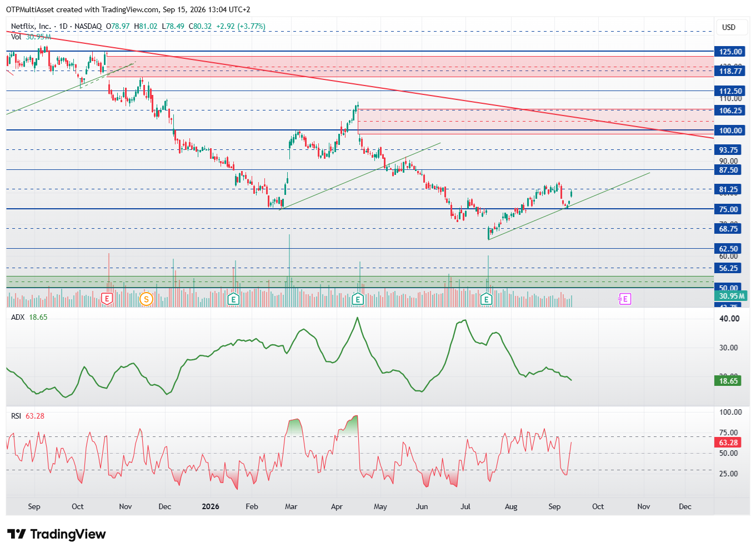756x553 pixels.
Task: Click the Jun label on time axis
Action: [422, 506]
